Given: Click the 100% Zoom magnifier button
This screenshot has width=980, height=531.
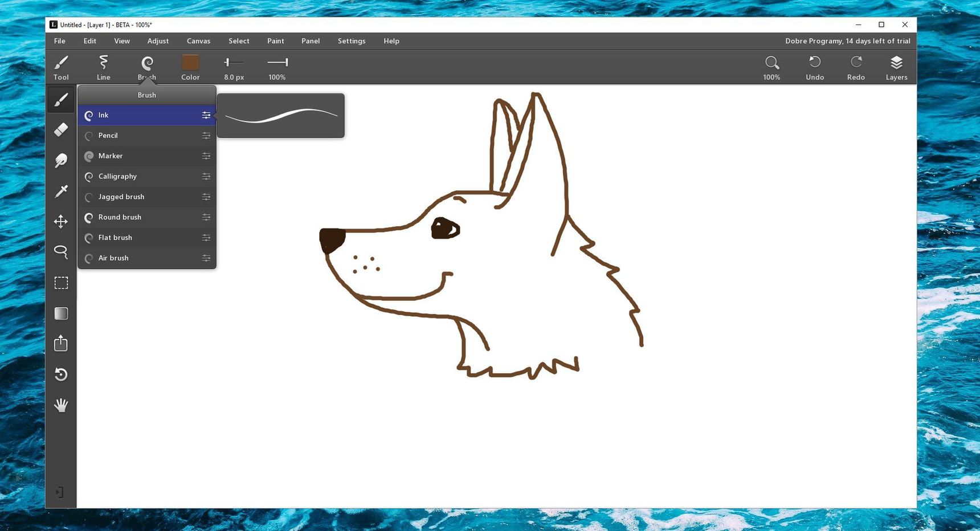Looking at the screenshot, I should (x=772, y=67).
